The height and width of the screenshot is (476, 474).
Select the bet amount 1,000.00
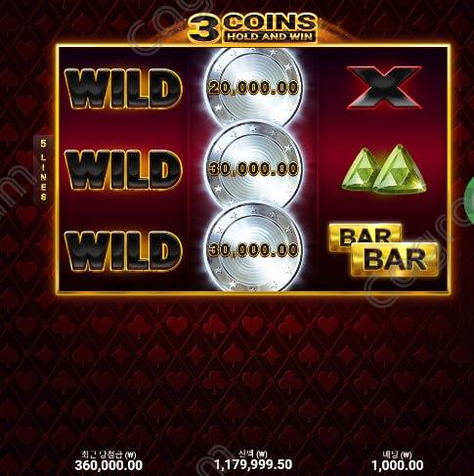point(398,465)
